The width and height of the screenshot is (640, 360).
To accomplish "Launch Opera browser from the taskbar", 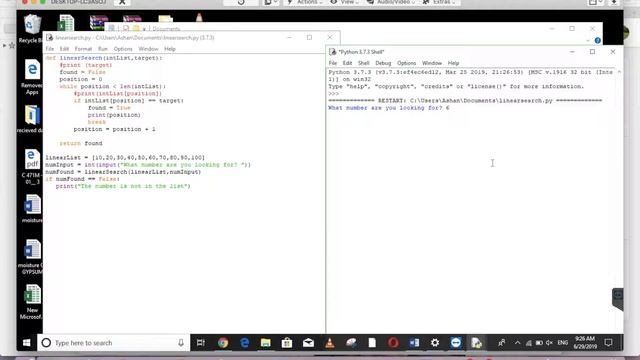I will (x=393, y=343).
